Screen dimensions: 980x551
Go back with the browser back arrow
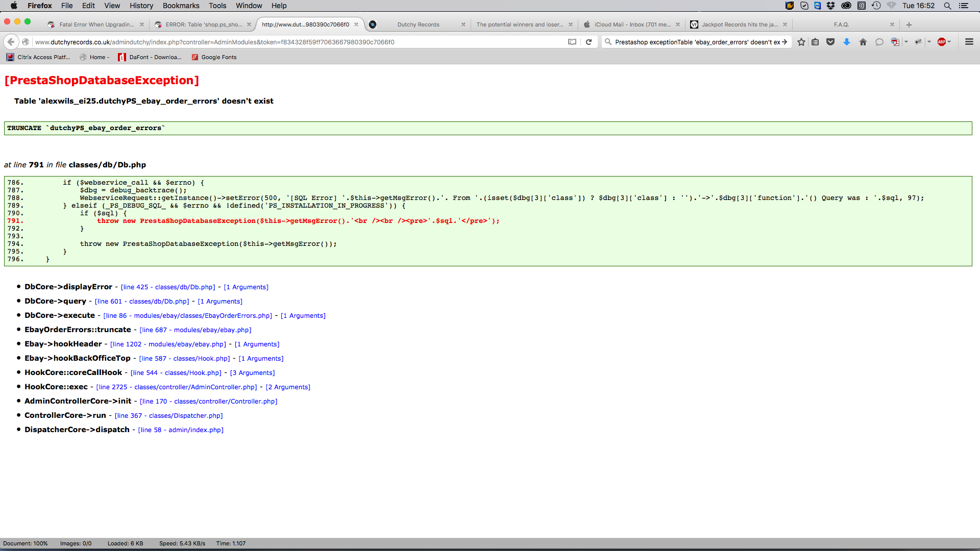11,42
